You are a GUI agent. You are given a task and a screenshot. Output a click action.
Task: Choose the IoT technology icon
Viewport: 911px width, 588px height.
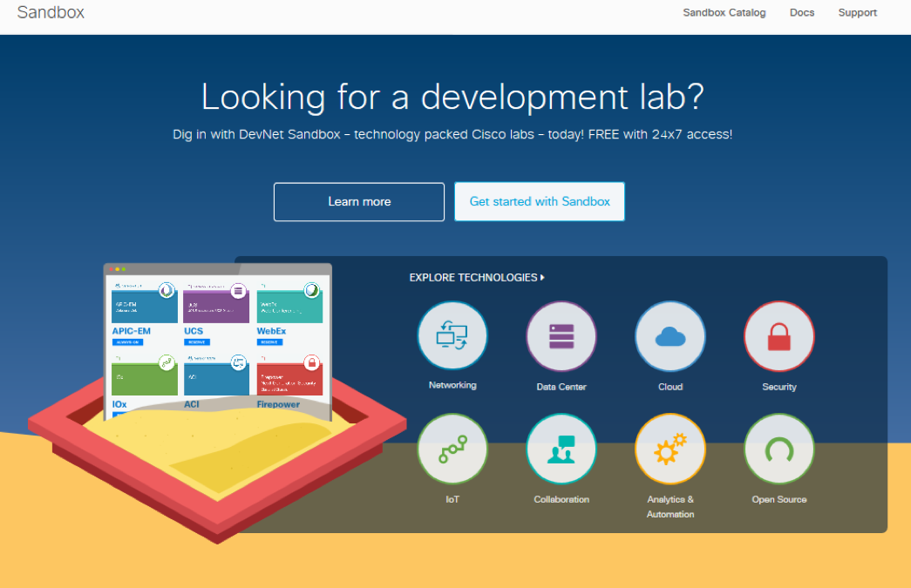(x=452, y=449)
